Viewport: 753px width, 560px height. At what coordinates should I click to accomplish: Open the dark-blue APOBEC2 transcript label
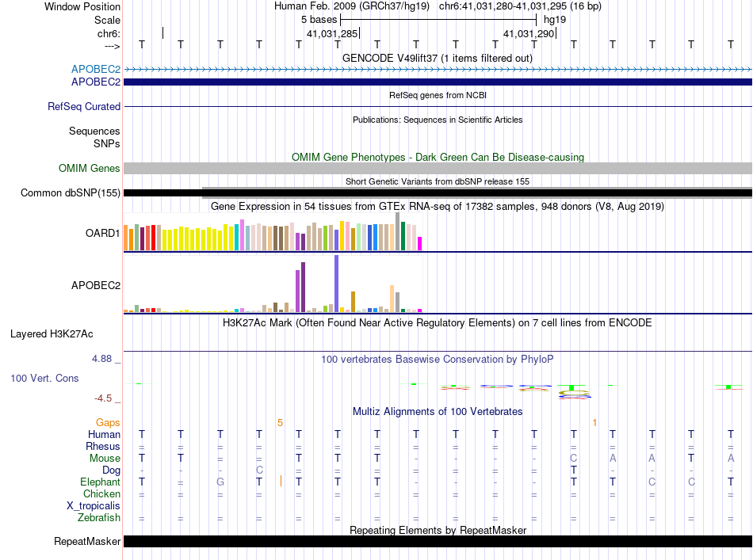tap(96, 82)
